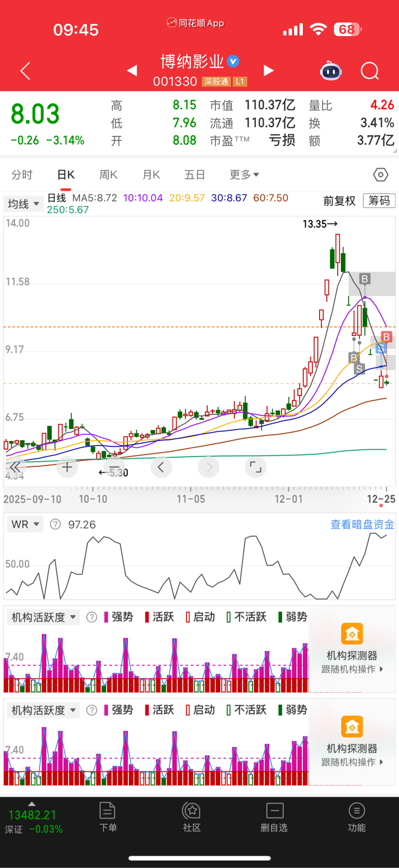Tap the 250:5.67 moving average label
Screen dimensions: 399x868
coord(68,210)
